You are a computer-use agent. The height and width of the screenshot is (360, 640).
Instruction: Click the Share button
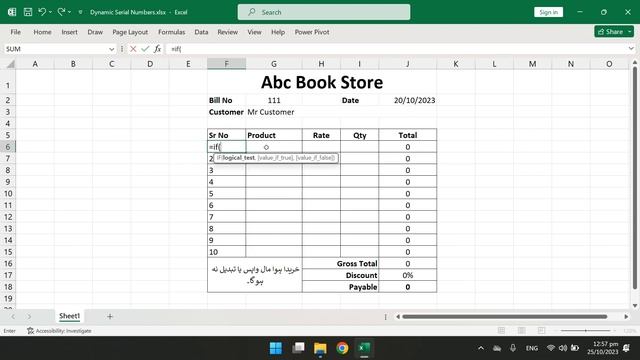click(610, 32)
